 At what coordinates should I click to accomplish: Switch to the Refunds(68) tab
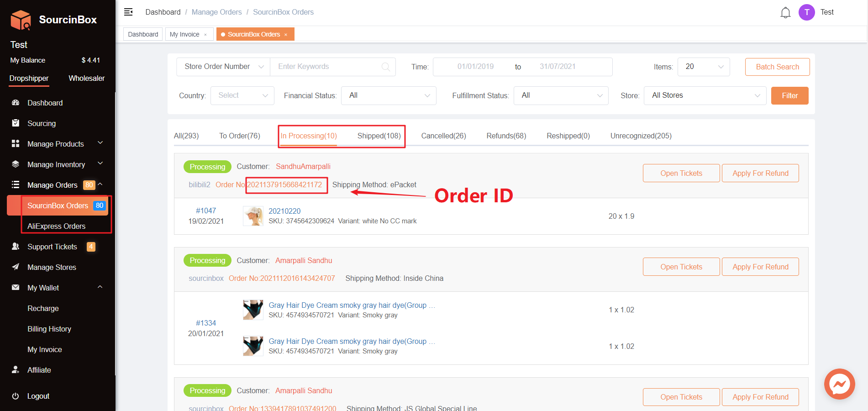(x=506, y=136)
